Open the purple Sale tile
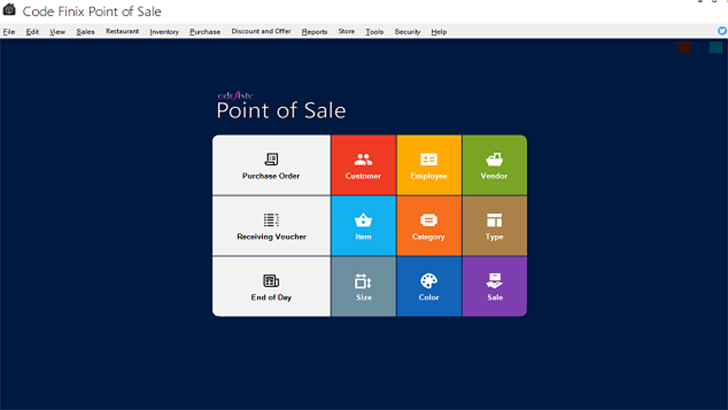The height and width of the screenshot is (410, 728). tap(494, 287)
